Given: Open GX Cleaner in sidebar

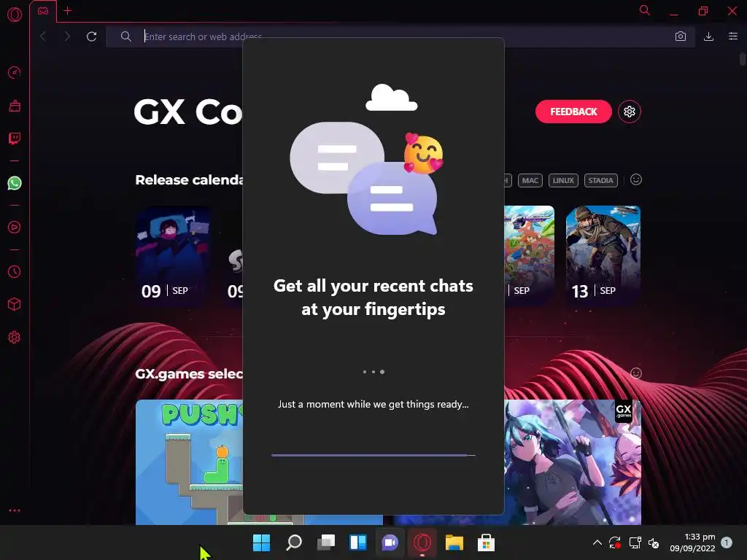Looking at the screenshot, I should pyautogui.click(x=15, y=106).
